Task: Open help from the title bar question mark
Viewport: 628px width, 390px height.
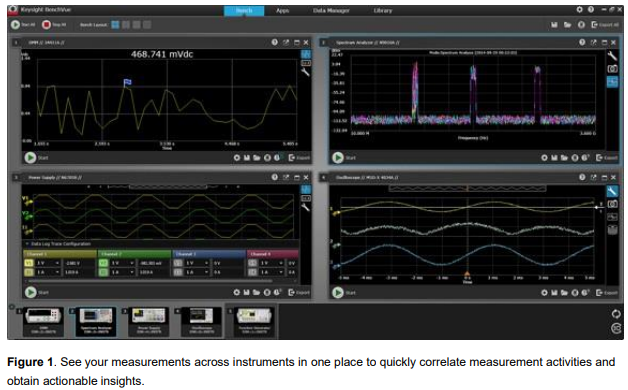Action: pos(591,9)
